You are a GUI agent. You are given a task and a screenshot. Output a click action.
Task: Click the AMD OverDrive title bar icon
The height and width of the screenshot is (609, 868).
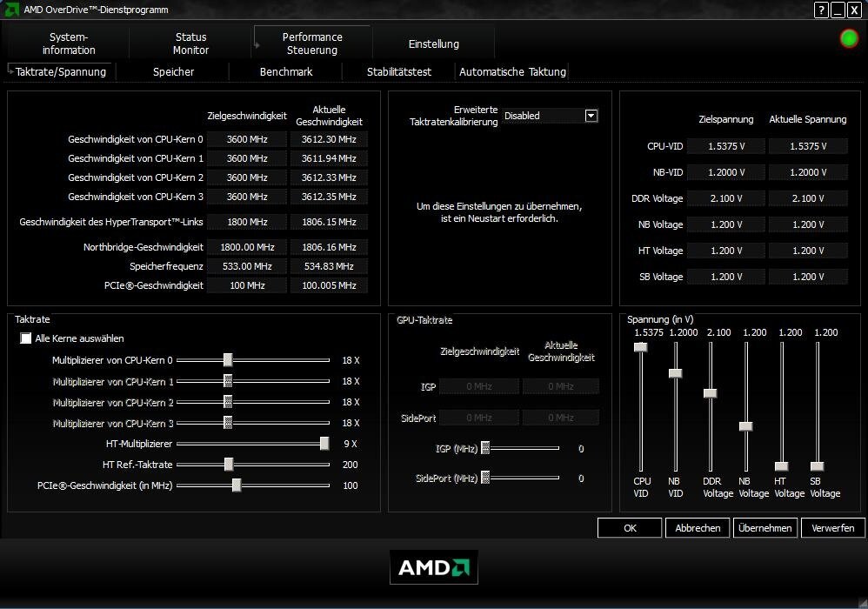[x=12, y=10]
